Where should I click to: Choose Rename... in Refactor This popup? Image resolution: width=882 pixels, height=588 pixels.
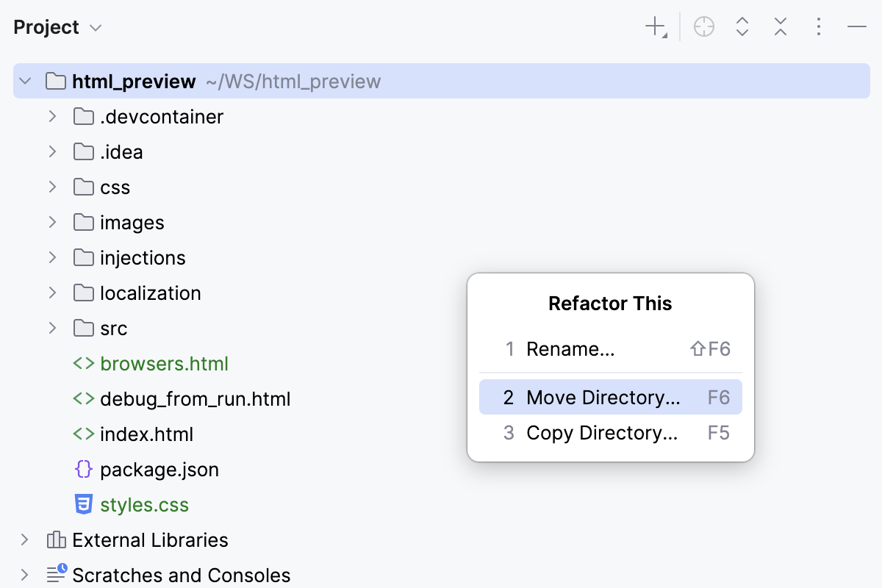coord(610,349)
